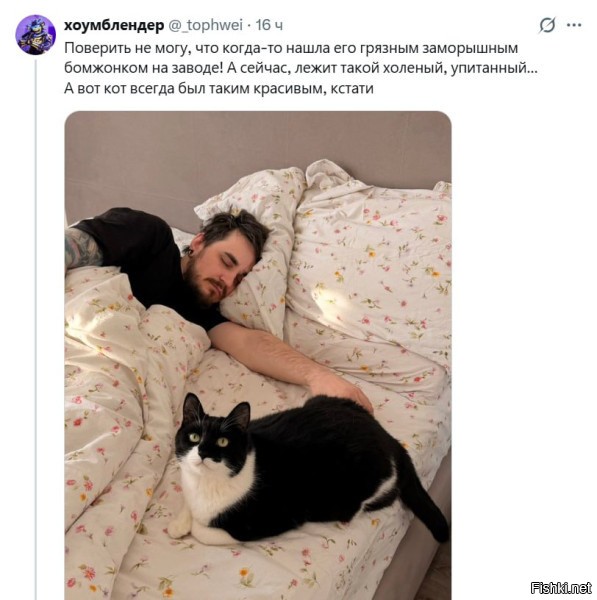Click the Fishki.net watermark
This screenshot has width=597, height=600.
(x=561, y=587)
